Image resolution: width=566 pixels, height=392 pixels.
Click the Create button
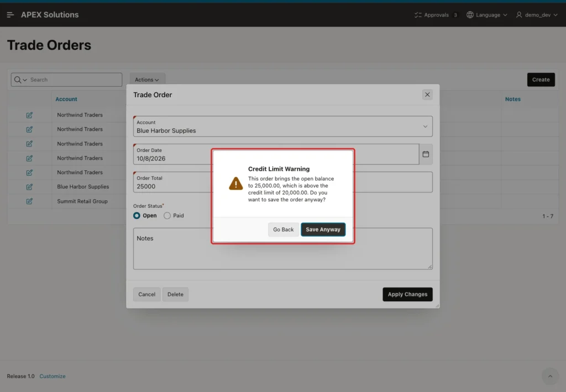(541, 80)
